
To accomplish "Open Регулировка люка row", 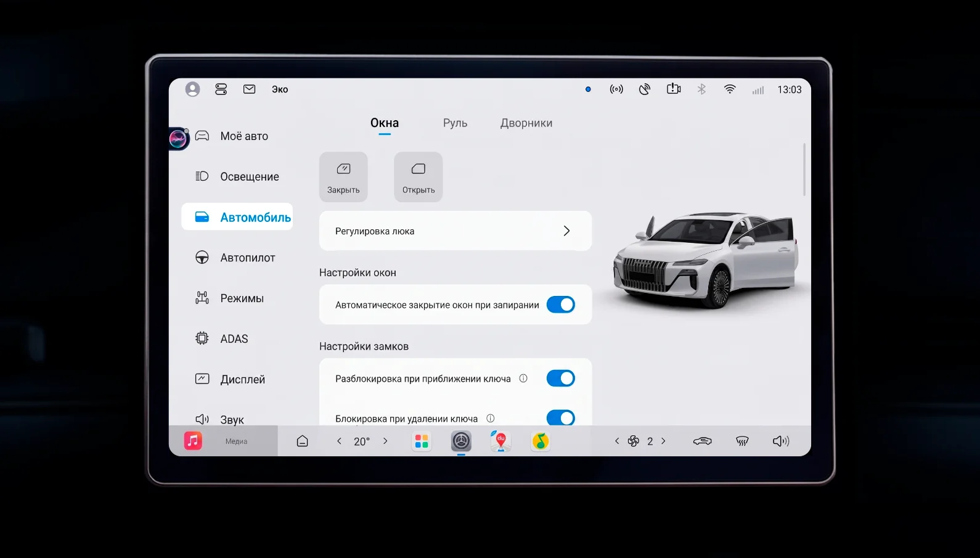I will pos(455,231).
